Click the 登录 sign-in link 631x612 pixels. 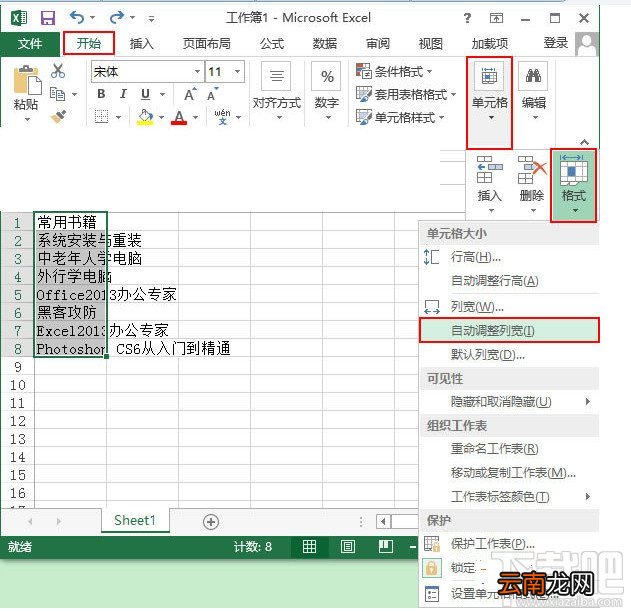coord(556,43)
